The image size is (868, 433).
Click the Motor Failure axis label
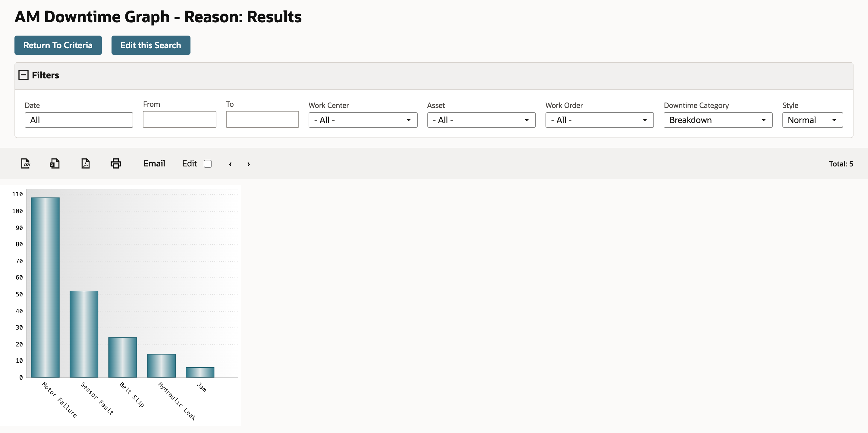tap(59, 400)
